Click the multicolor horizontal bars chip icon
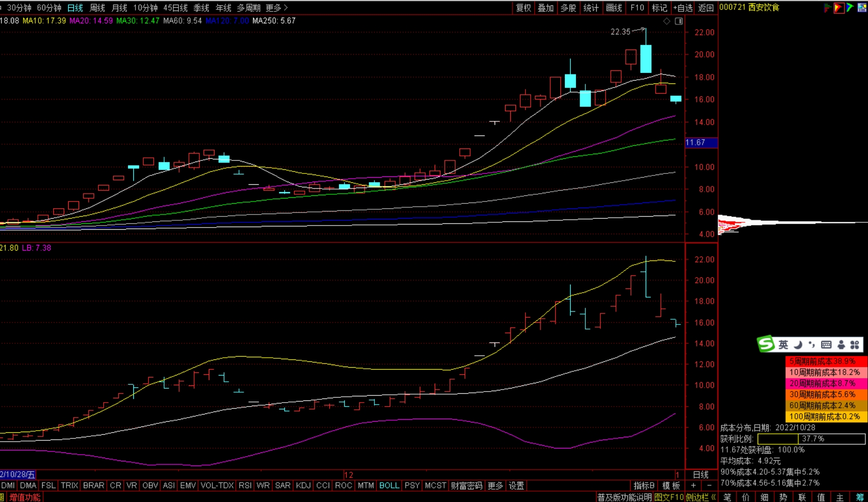 (827, 8)
